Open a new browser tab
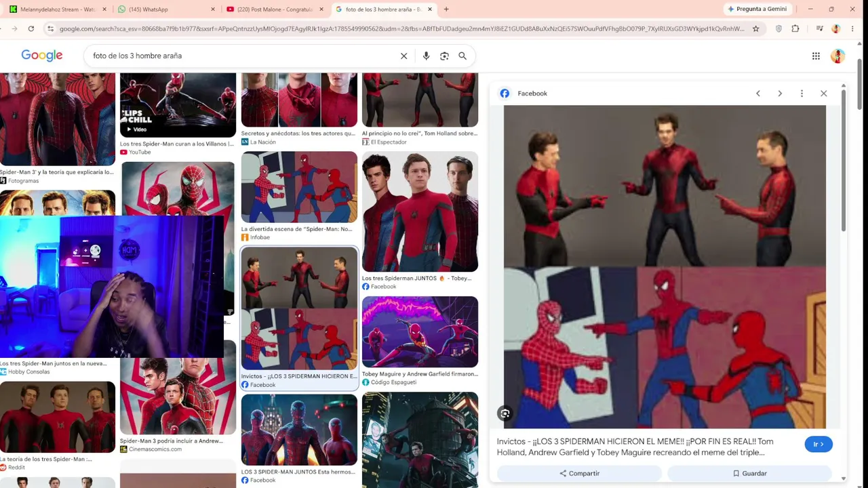The height and width of the screenshot is (488, 868). pyautogui.click(x=446, y=9)
